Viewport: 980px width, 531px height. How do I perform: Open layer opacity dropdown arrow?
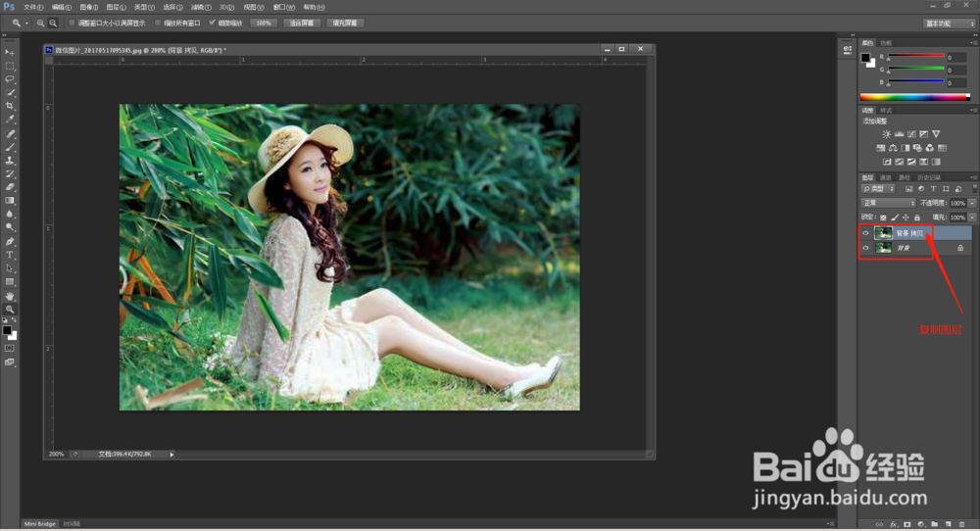coord(972,203)
